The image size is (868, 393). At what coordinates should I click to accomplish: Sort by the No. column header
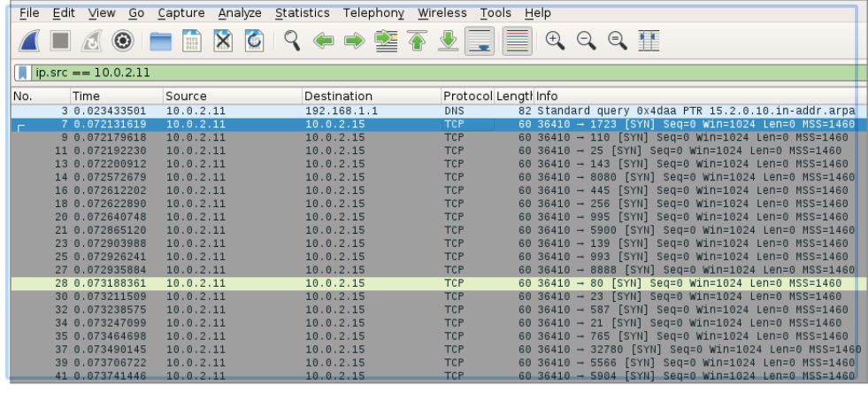tap(41, 96)
